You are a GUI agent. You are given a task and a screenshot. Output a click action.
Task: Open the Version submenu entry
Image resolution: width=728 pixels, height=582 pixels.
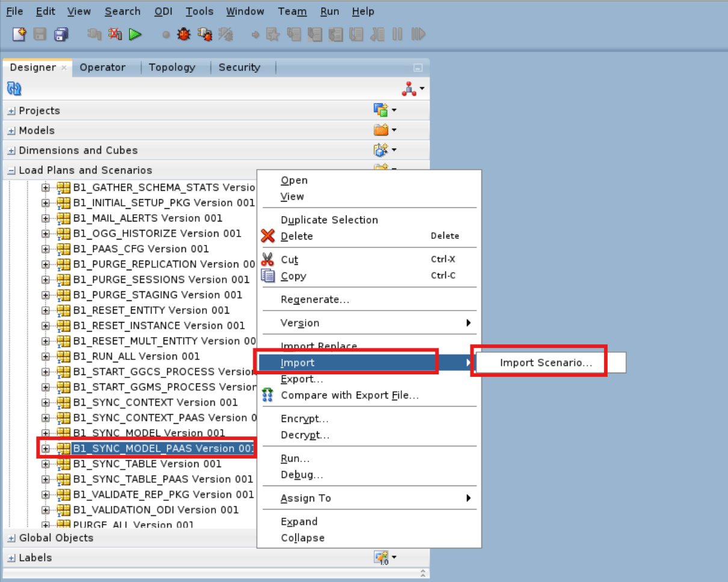[x=300, y=323]
